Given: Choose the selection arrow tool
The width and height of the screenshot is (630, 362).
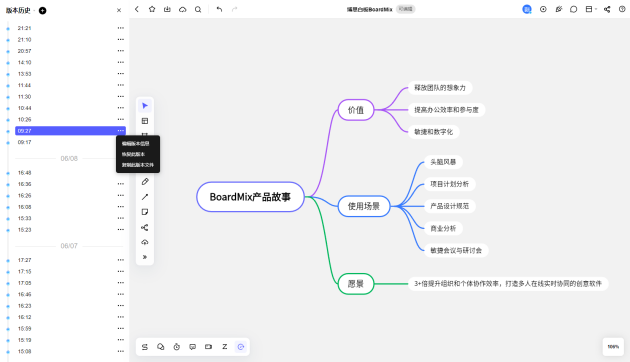Looking at the screenshot, I should coord(145,106).
